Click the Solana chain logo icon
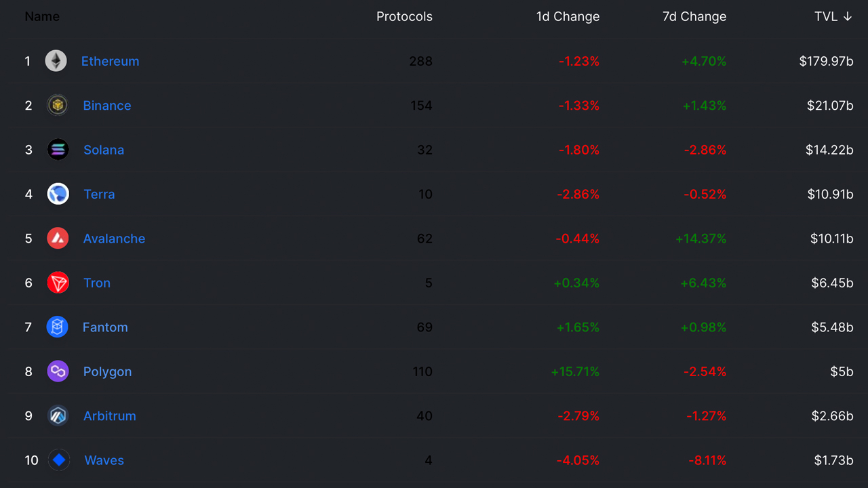Screen dimensions: 868x488 pos(58,150)
